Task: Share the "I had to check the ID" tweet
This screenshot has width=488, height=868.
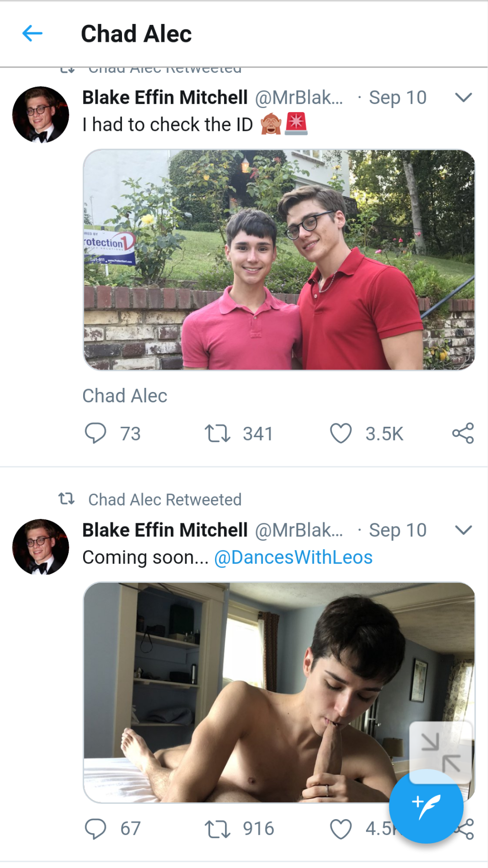Action: (x=463, y=433)
